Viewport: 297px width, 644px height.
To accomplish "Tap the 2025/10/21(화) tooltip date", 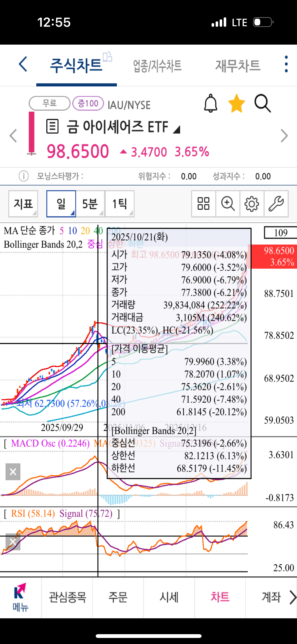I will (140, 237).
